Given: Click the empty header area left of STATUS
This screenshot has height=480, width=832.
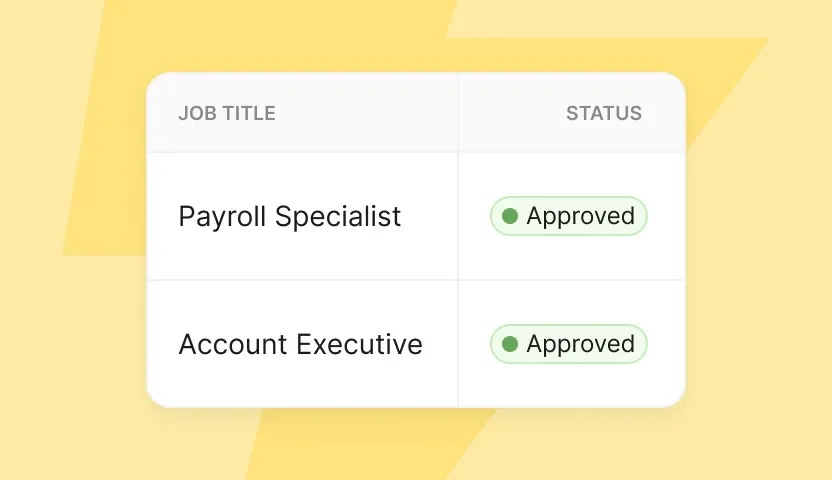Looking at the screenshot, I should click(x=510, y=113).
